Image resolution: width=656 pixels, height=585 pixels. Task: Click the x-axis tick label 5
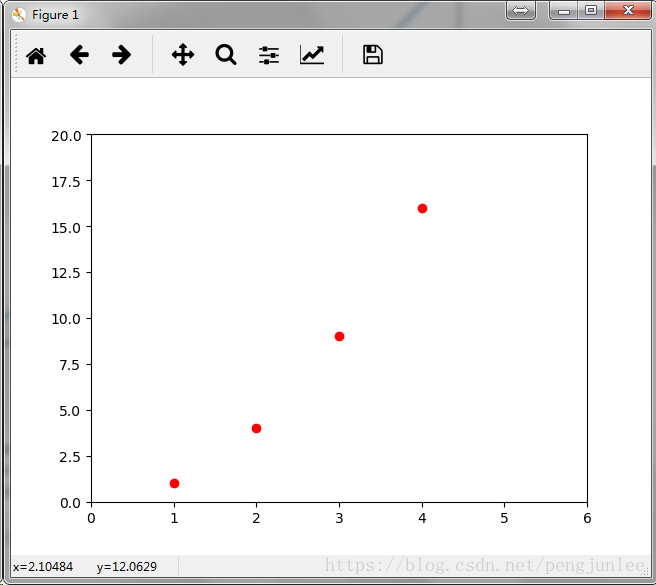point(504,519)
